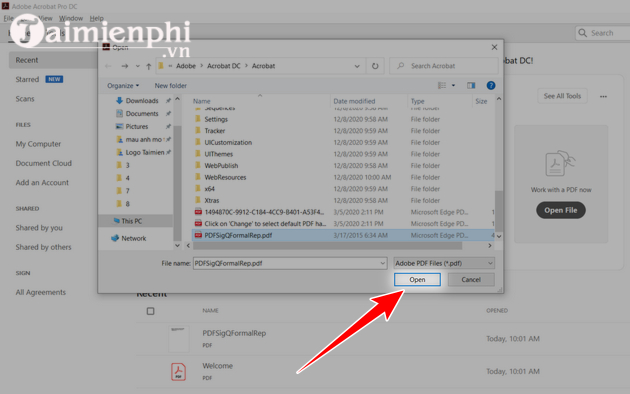Refresh the Acrobat folder listing
This screenshot has height=394, width=630.
375,66
